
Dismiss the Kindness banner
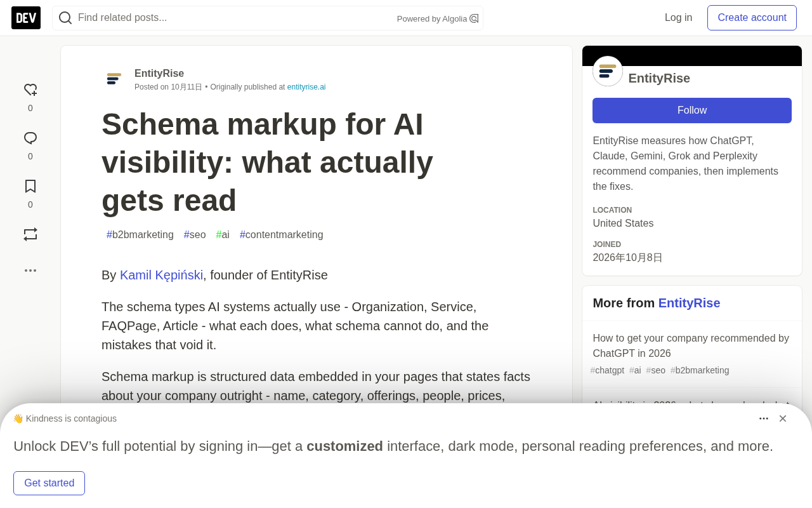(x=783, y=418)
